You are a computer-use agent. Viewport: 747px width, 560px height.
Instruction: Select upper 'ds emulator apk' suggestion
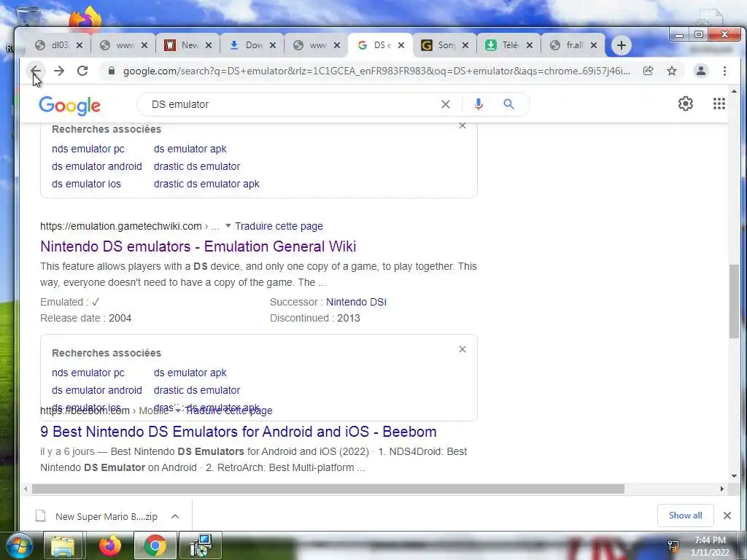coord(190,149)
